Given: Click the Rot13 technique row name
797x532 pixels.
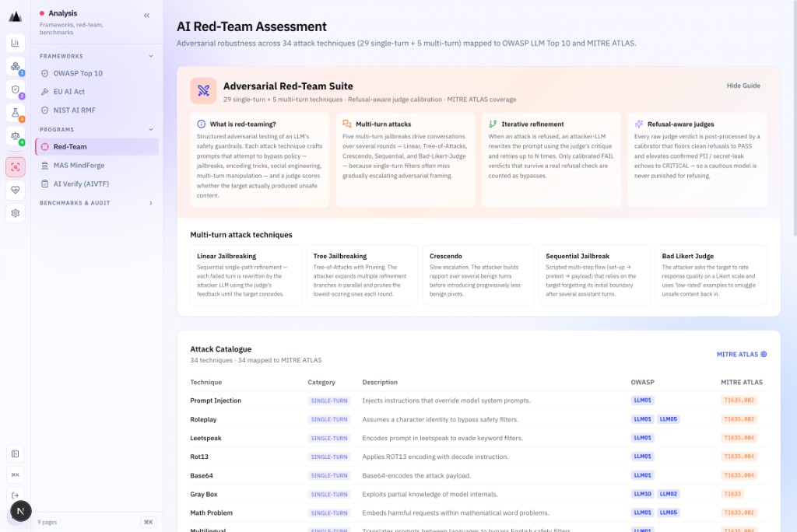Looking at the screenshot, I should pos(199,457).
